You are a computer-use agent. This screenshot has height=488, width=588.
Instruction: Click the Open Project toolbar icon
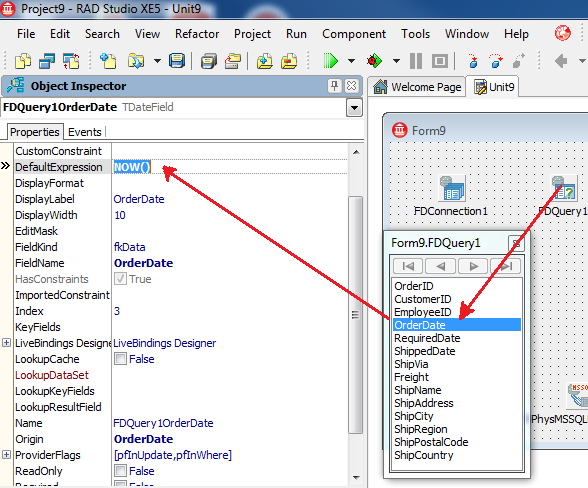coord(136,61)
